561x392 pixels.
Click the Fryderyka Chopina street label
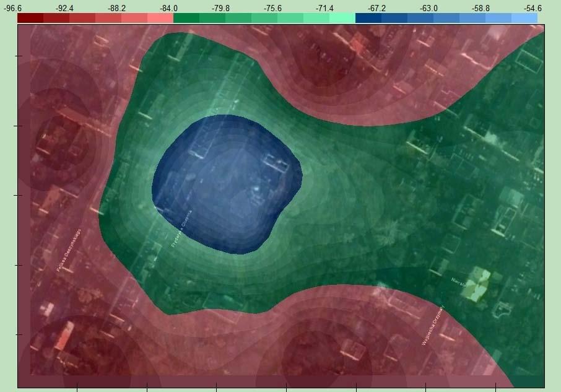[181, 229]
